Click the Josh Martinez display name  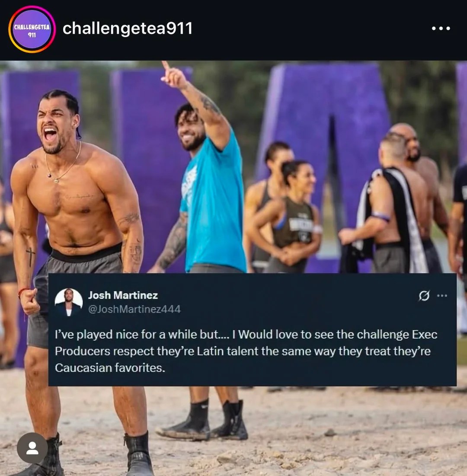click(x=123, y=295)
